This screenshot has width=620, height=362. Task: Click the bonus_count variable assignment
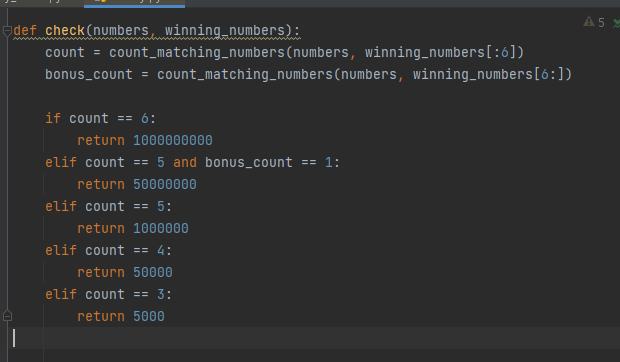[89, 74]
